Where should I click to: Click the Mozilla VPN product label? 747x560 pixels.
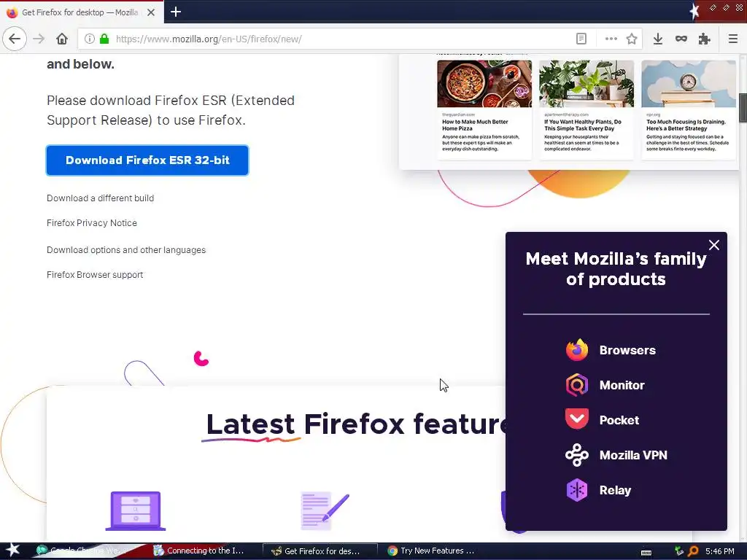(x=633, y=455)
